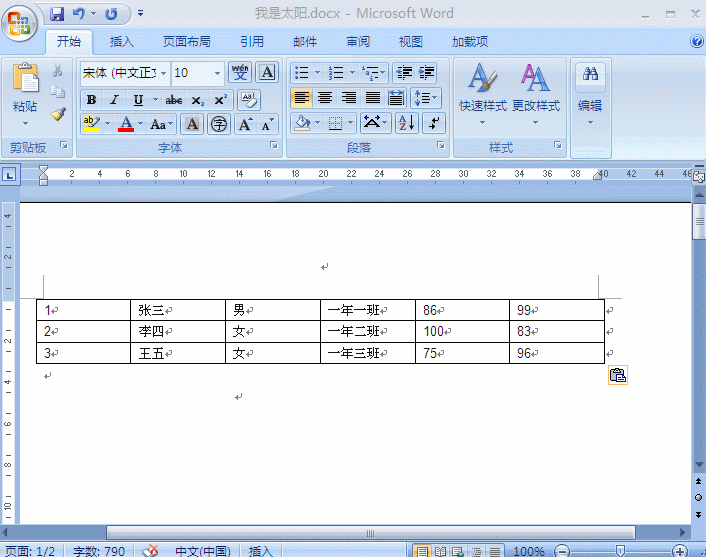The height and width of the screenshot is (557, 706).
Task: Open the 快速样式 gallery
Action: [x=483, y=95]
